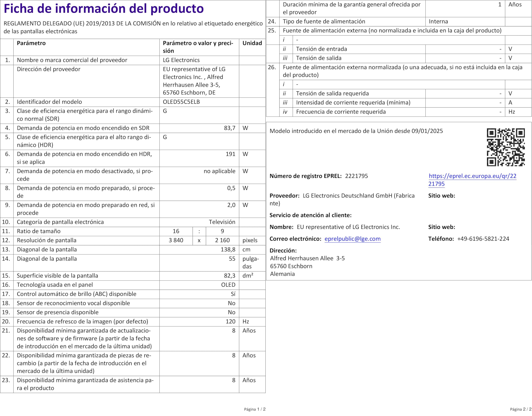Click the 'Página 1 / 2' footer label
532x416 pixels.
click(x=255, y=409)
